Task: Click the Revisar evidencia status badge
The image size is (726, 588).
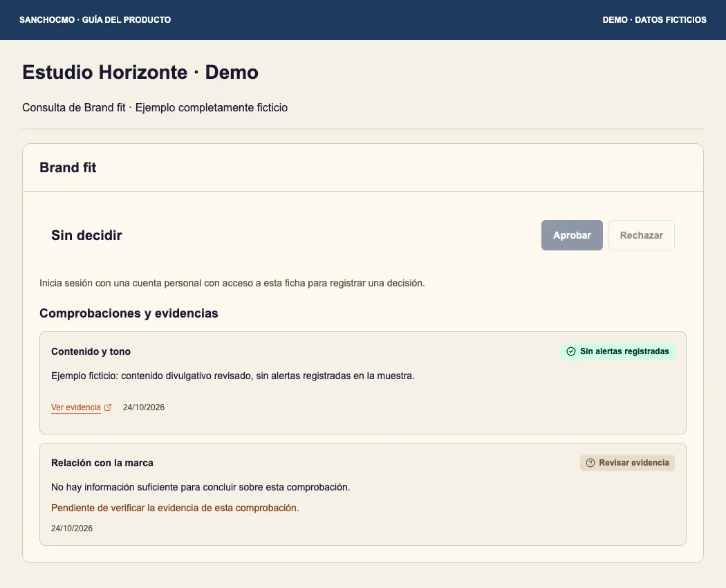Action: [x=627, y=463]
